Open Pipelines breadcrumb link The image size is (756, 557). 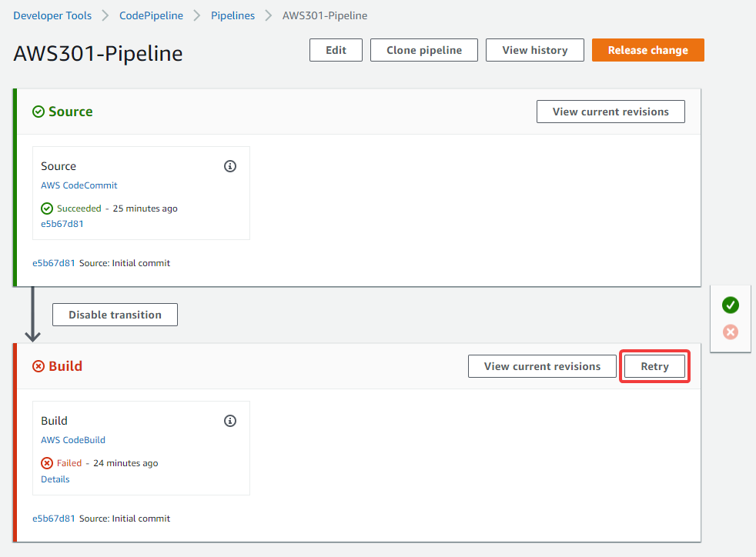[232, 15]
